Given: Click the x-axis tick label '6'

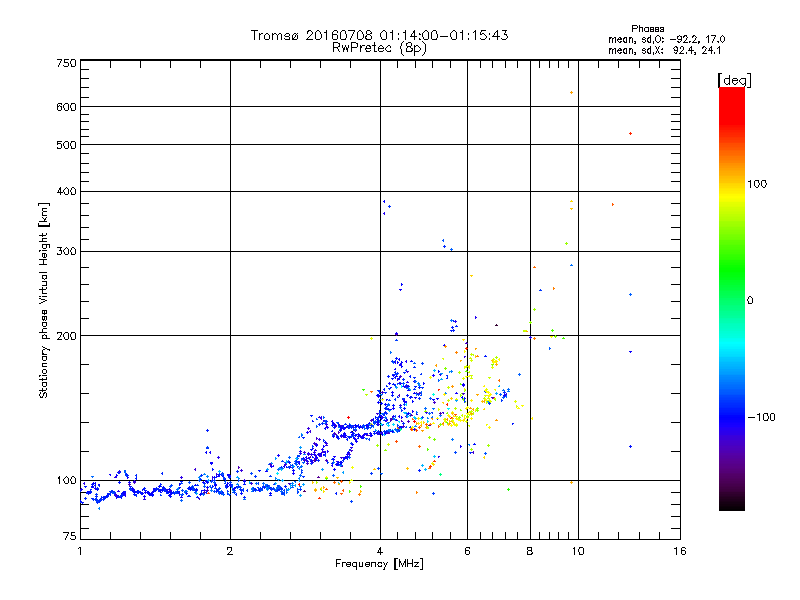Looking at the screenshot, I should tap(467, 551).
